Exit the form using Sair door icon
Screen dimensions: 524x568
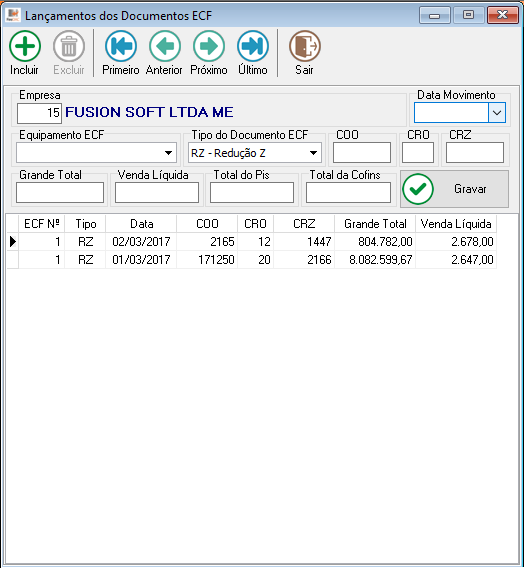[305, 46]
